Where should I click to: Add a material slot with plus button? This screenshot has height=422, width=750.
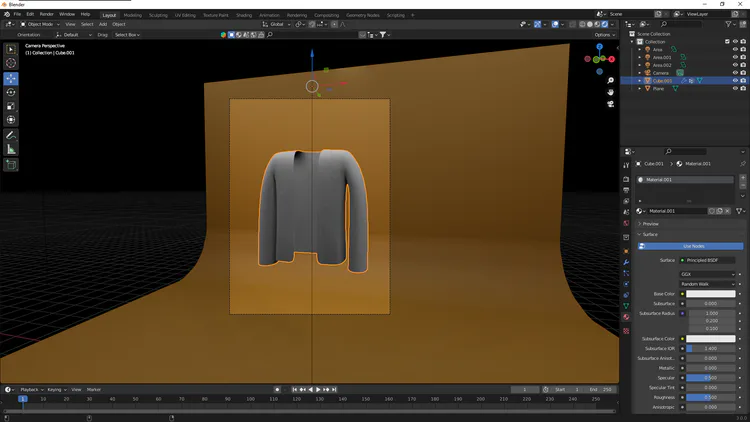tap(743, 178)
